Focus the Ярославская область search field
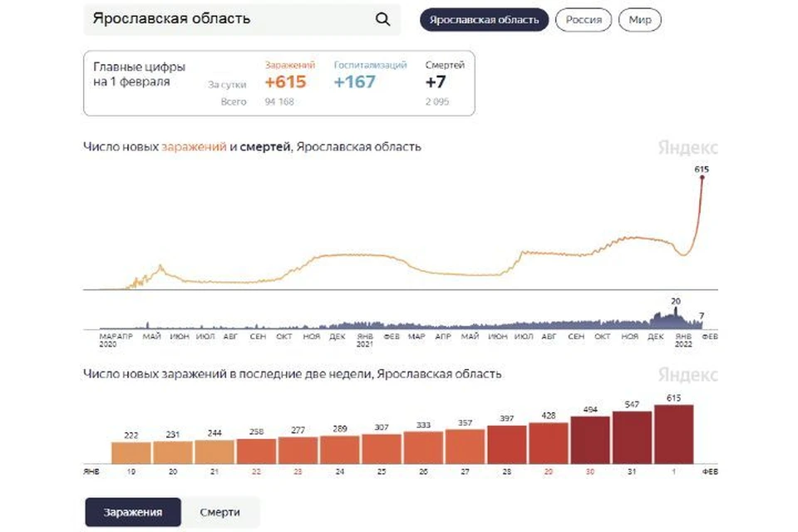 [242, 19]
